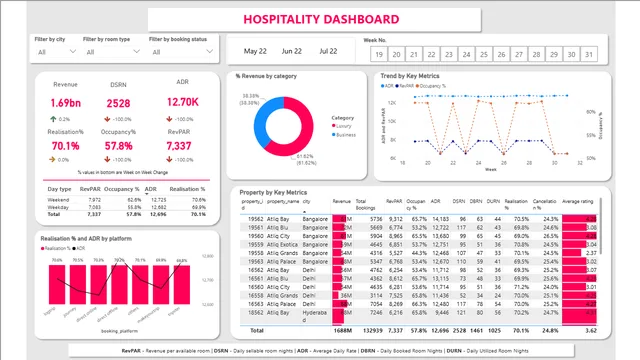Click the green up arrow under Revenue
640x360 pixels.
click(x=53, y=119)
